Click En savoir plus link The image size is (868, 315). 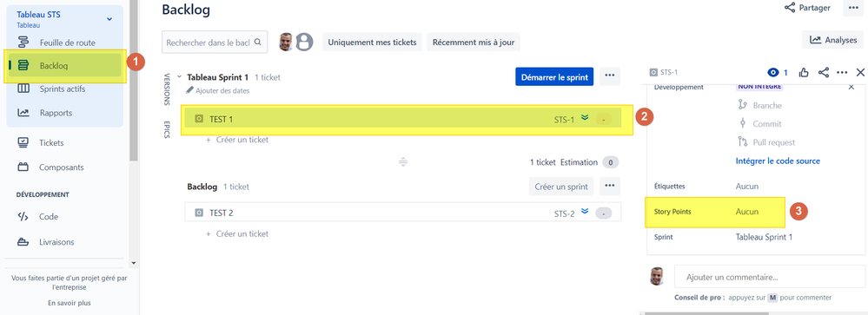pos(70,303)
